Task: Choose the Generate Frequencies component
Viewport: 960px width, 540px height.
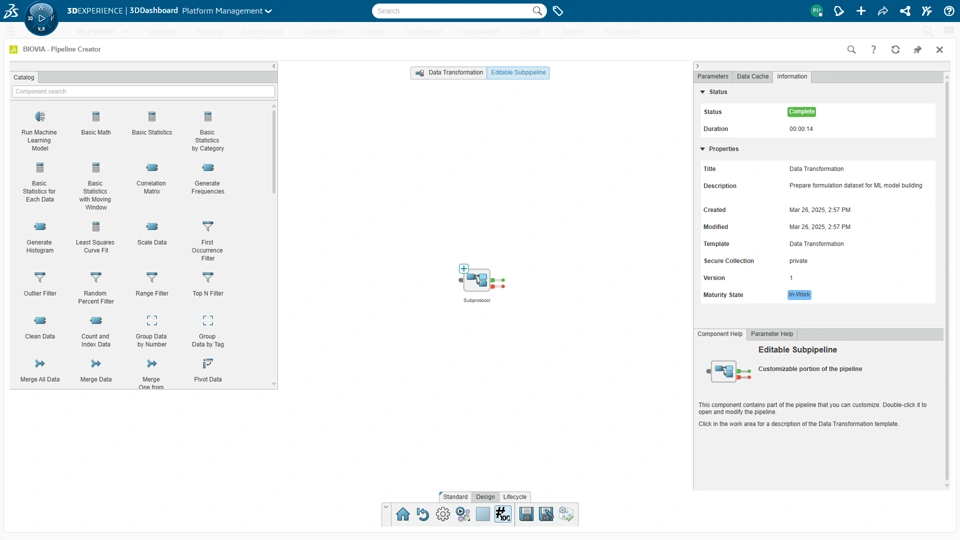Action: point(208,178)
